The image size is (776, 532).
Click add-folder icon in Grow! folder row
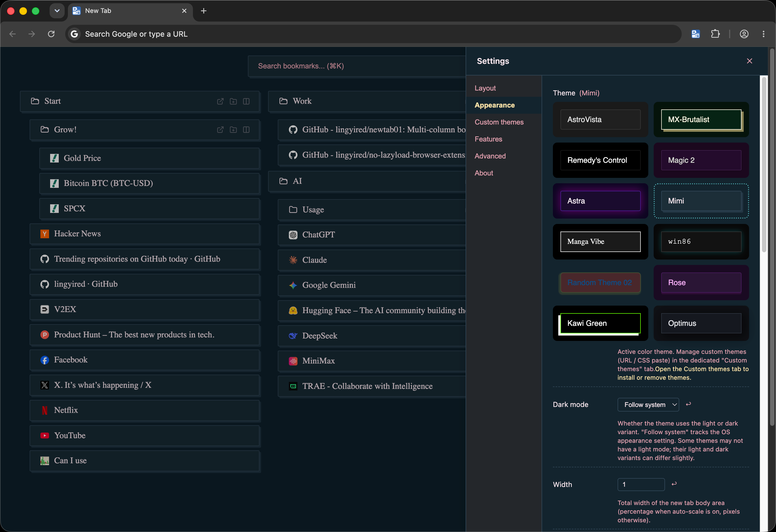pos(233,130)
